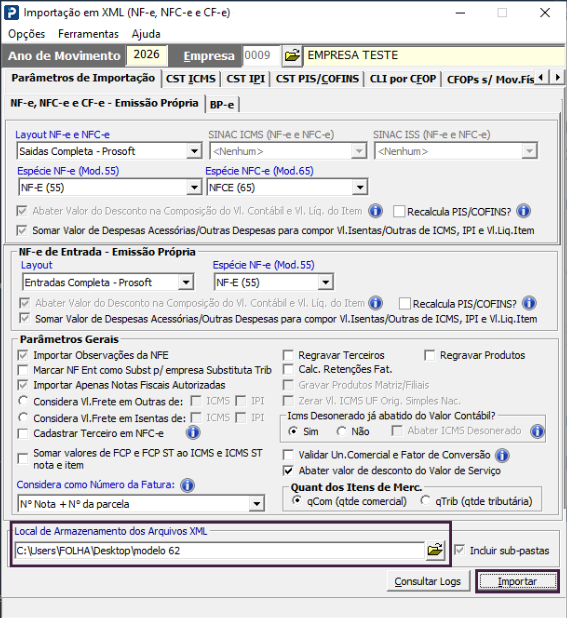Switch to CST PIS/COFINS tab
Image resolution: width=569 pixels, height=618 pixels.
317,79
